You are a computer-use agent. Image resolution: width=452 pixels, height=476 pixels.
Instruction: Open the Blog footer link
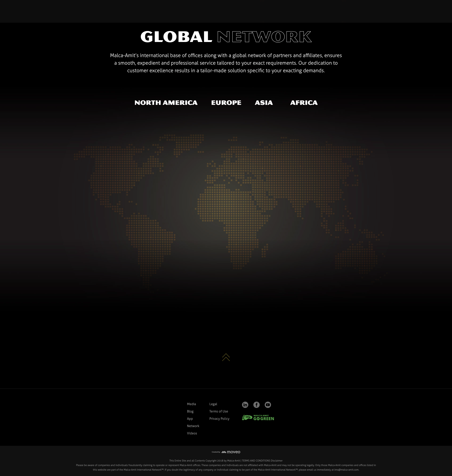pyautogui.click(x=190, y=411)
